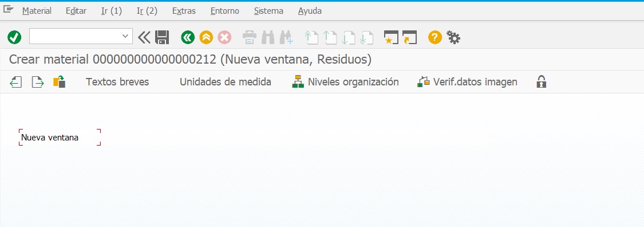Collapse command field with double chevron

(x=144, y=38)
